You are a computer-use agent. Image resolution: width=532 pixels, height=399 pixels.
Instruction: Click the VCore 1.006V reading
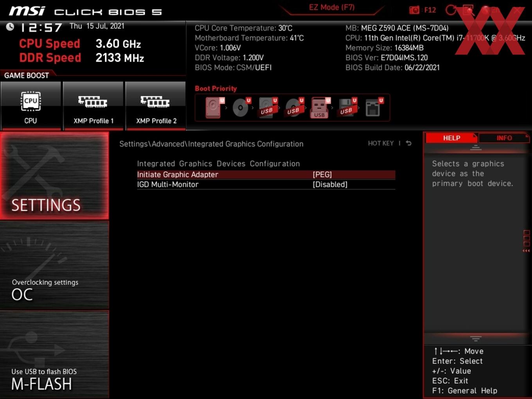(x=218, y=48)
